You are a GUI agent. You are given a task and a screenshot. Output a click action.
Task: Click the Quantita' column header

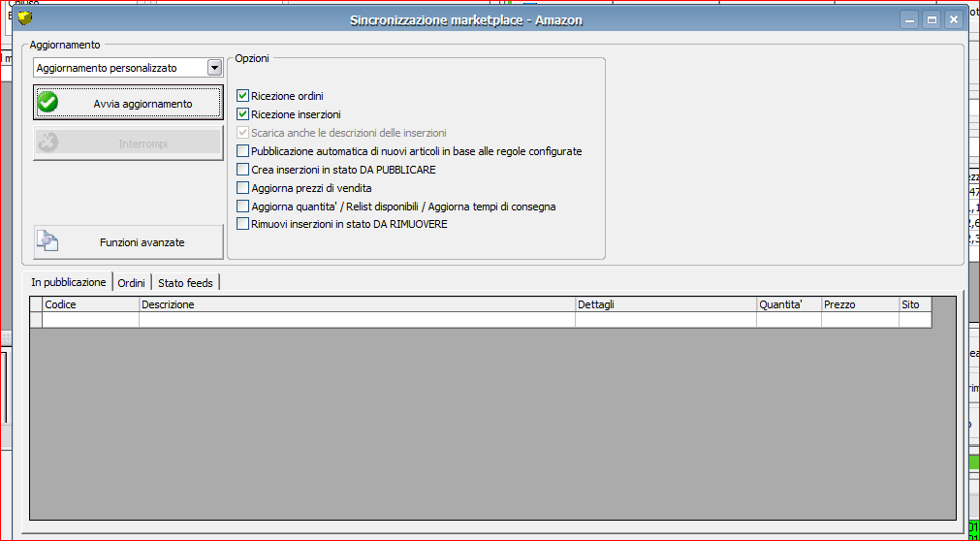(x=789, y=304)
